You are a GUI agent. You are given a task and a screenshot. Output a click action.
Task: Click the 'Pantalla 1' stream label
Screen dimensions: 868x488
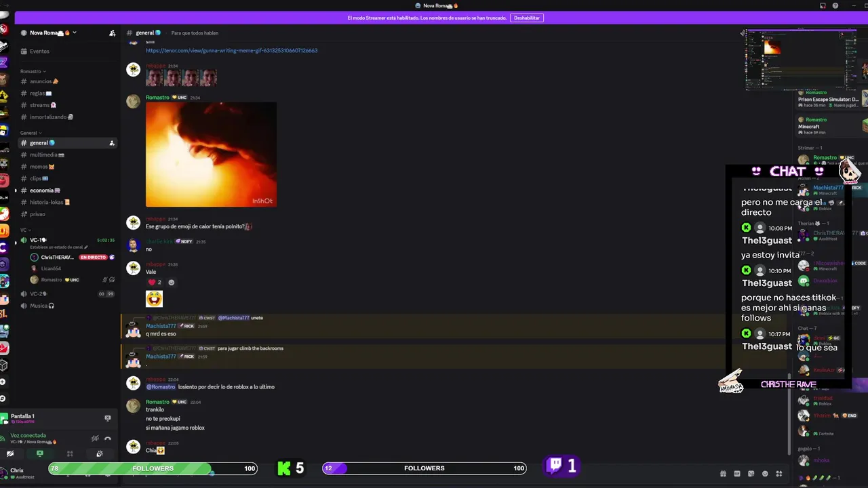pos(22,416)
